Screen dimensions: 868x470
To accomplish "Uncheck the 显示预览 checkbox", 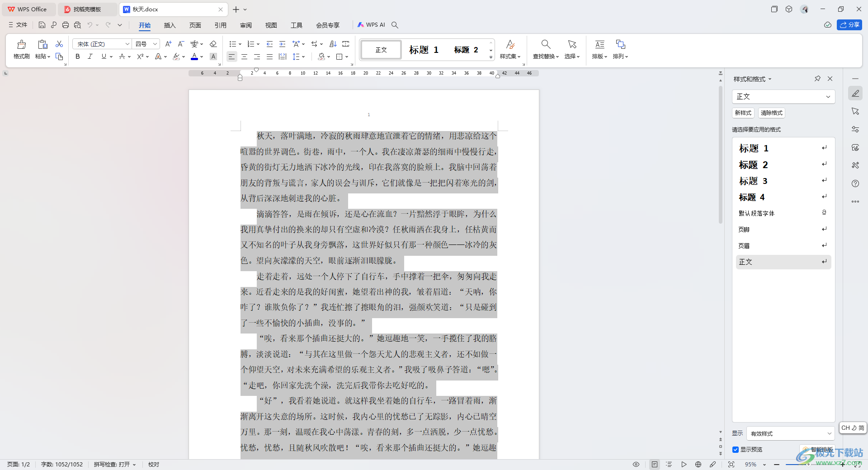I will [736, 449].
